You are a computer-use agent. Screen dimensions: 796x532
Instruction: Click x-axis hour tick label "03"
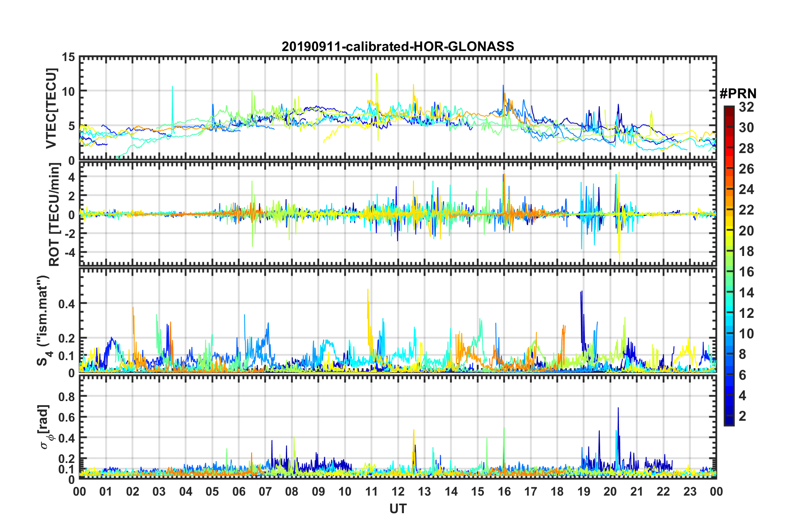coord(159,491)
